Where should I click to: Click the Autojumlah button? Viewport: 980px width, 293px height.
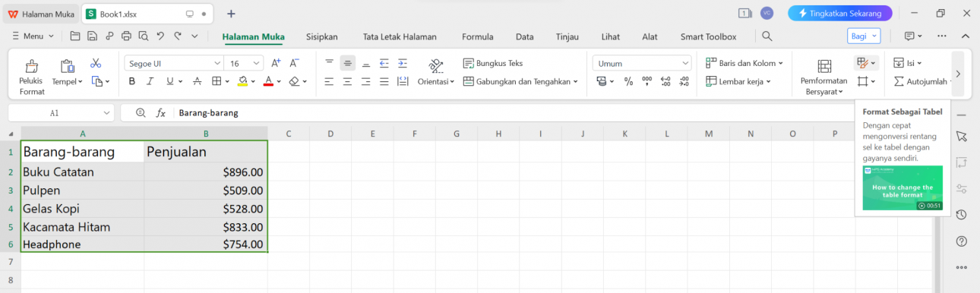click(921, 81)
